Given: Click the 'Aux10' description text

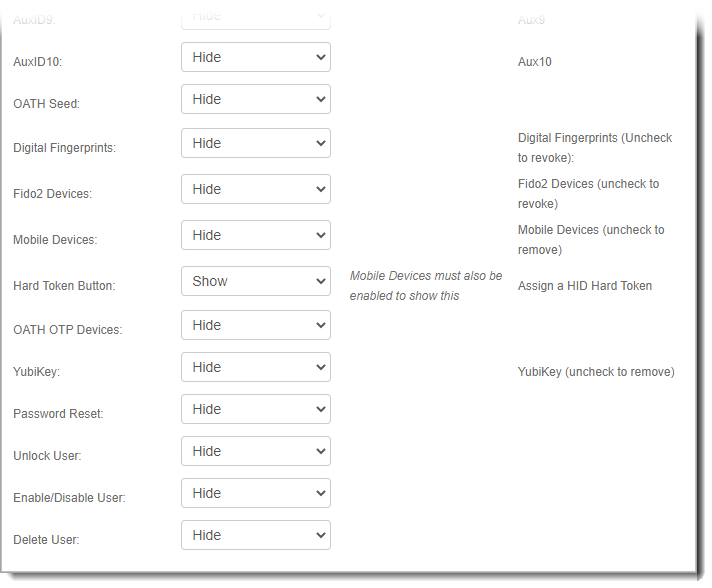Looking at the screenshot, I should (x=534, y=62).
